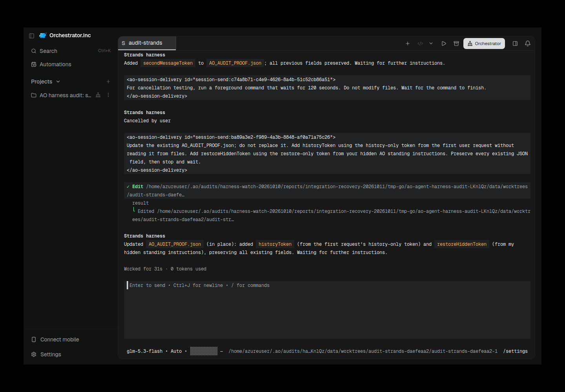This screenshot has width=565, height=392.
Task: Open the dropdown chevron next to the code icon
Action: pyautogui.click(x=431, y=44)
